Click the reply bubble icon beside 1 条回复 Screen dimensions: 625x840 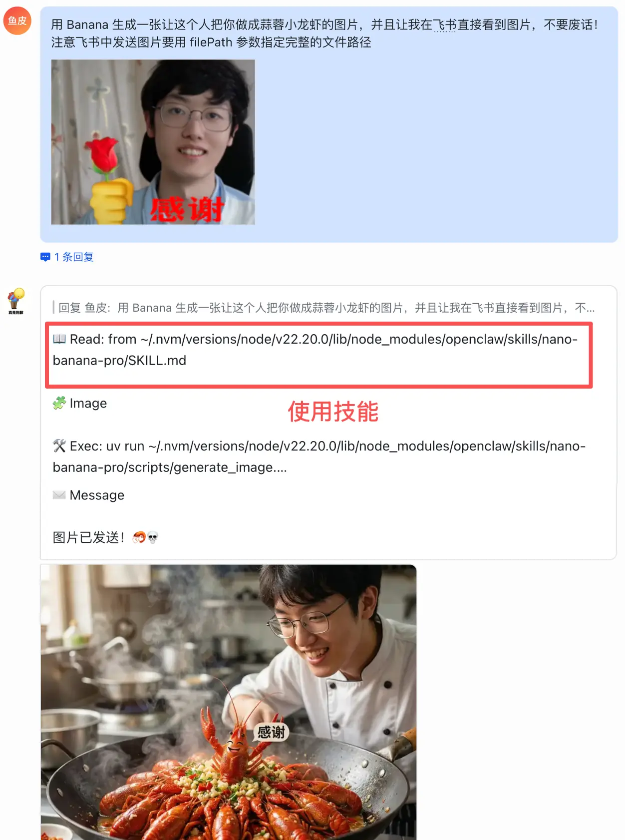[45, 257]
